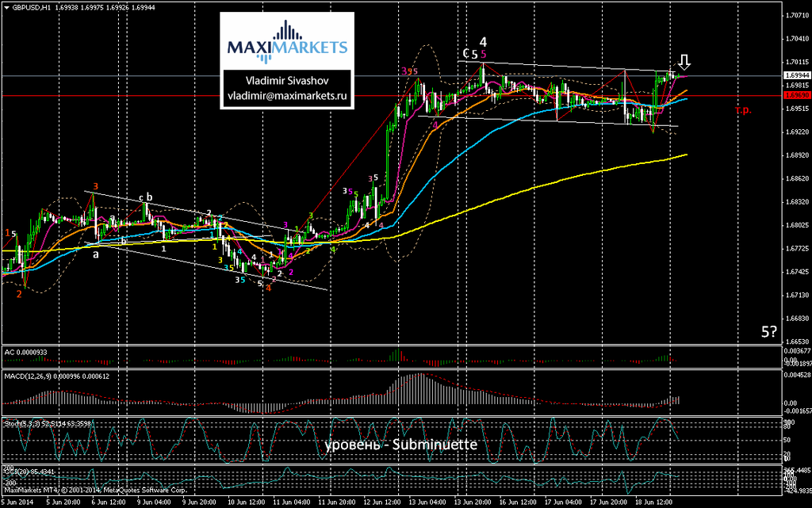Click price axis value 1.70115

point(797,62)
